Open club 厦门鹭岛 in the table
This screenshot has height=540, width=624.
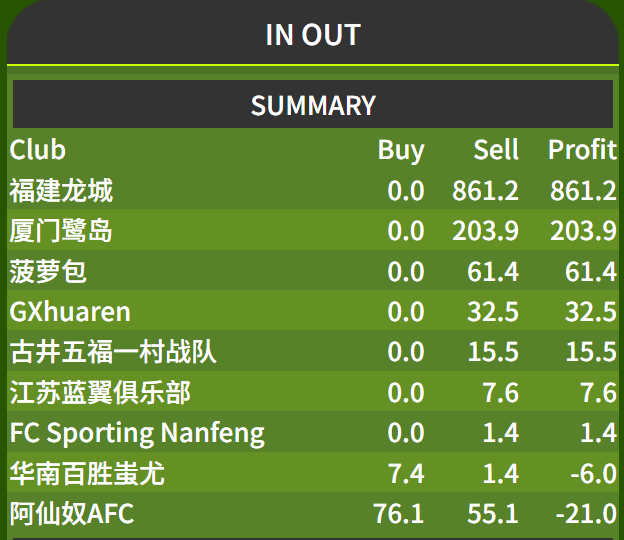coord(61,231)
